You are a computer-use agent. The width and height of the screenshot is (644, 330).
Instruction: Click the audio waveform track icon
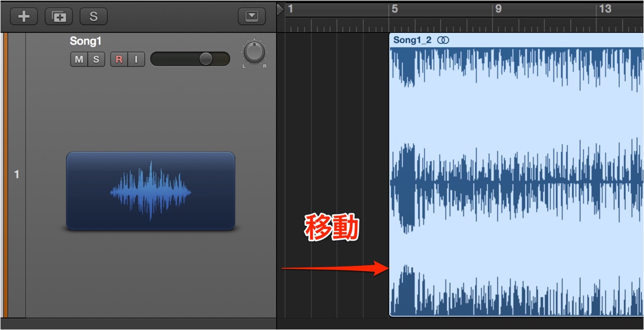coord(150,191)
